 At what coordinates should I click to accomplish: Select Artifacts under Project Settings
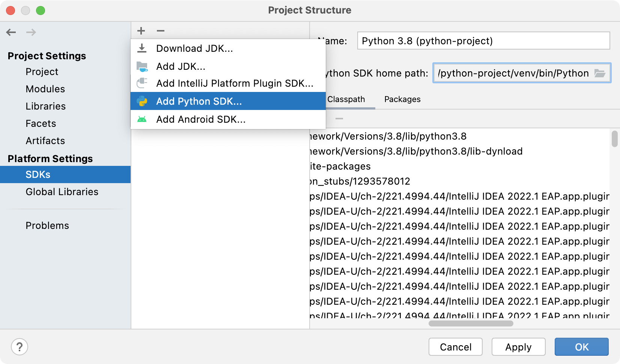pyautogui.click(x=45, y=141)
